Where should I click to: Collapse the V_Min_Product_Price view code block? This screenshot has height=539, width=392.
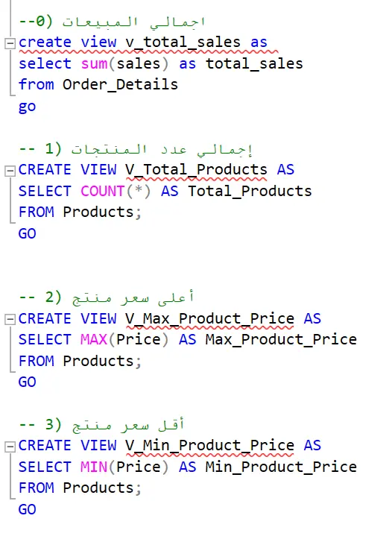10,447
